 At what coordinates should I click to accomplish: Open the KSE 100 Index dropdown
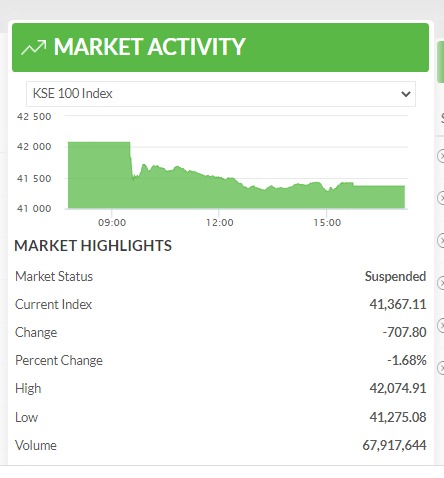point(221,94)
